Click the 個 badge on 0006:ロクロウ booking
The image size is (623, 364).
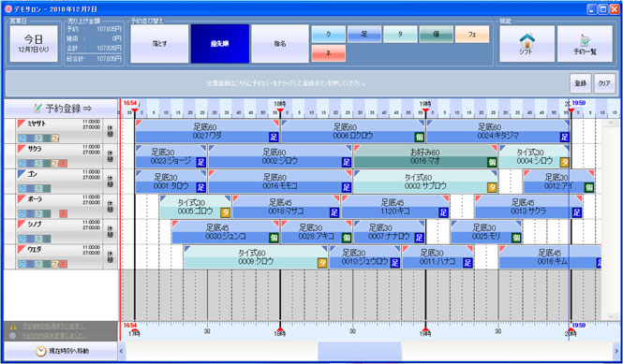419,138
